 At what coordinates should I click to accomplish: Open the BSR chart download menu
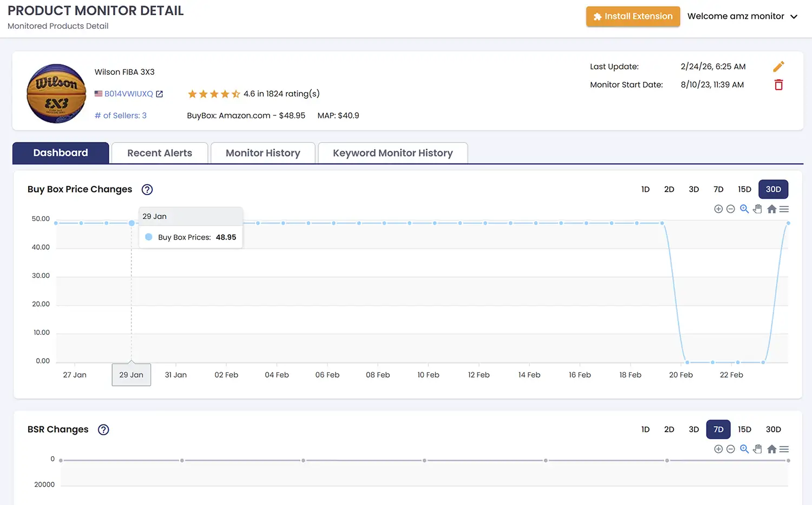784,449
